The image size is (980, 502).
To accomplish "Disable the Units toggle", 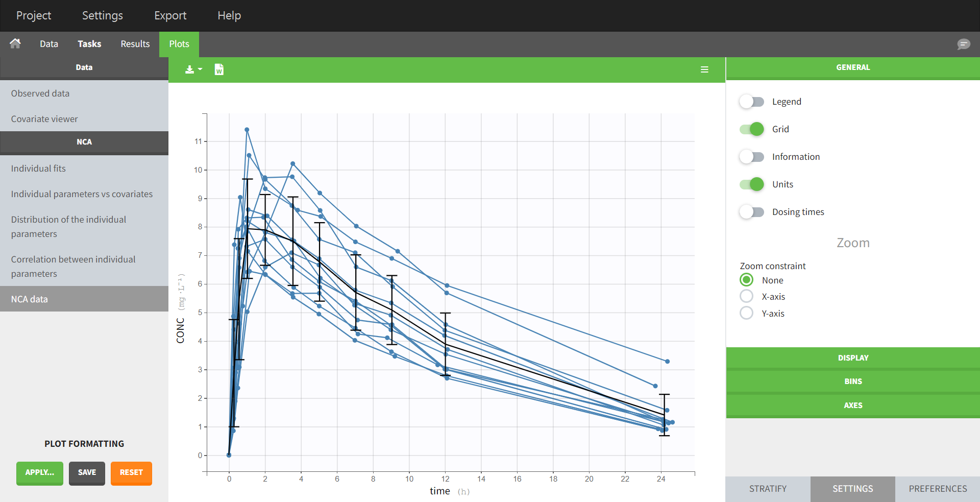I will click(x=751, y=184).
